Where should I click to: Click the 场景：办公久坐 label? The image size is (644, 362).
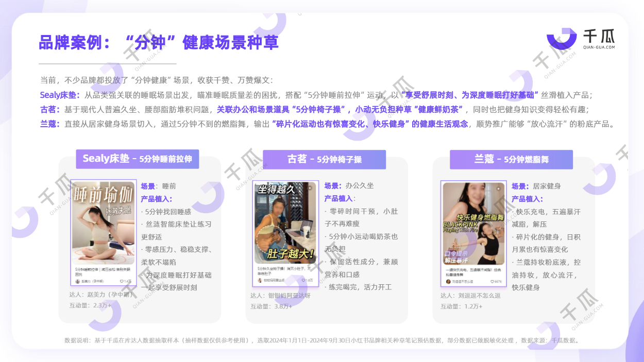click(349, 186)
